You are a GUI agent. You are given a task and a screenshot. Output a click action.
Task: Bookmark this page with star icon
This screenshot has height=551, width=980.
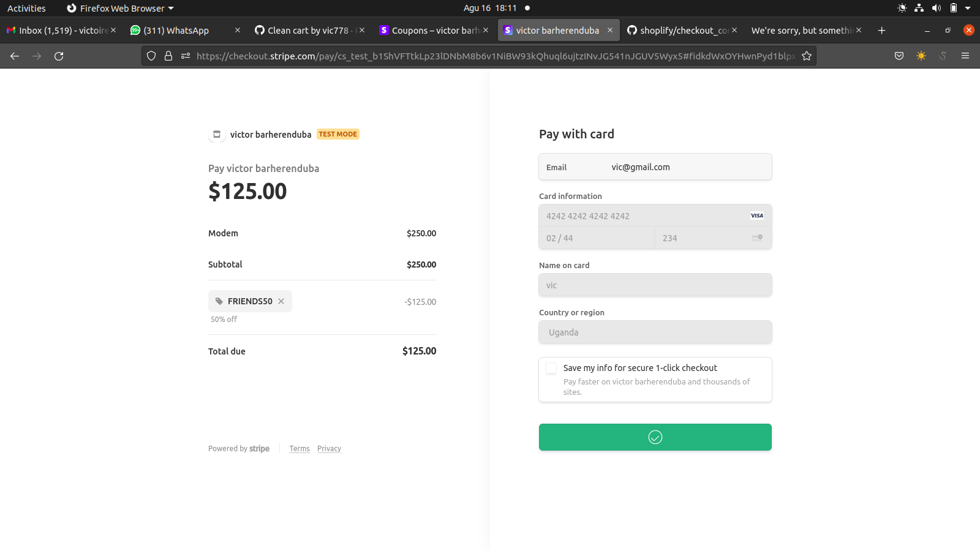click(x=807, y=56)
